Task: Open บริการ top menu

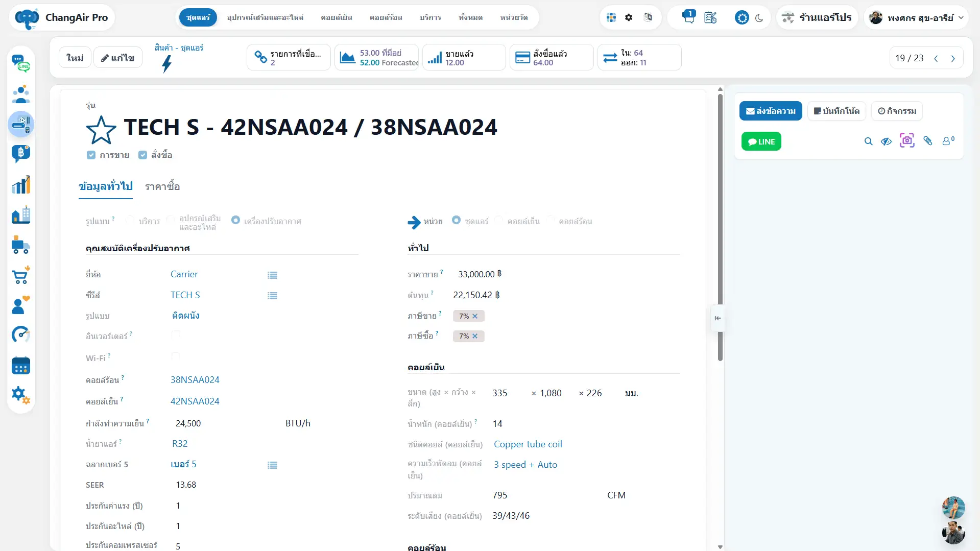Action: click(x=431, y=17)
